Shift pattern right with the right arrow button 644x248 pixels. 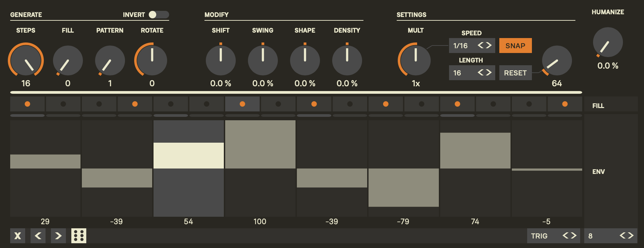tap(58, 236)
